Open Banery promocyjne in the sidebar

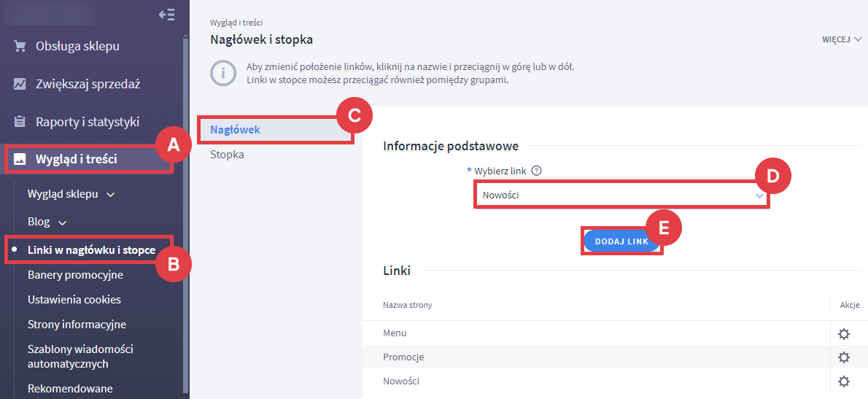click(75, 275)
